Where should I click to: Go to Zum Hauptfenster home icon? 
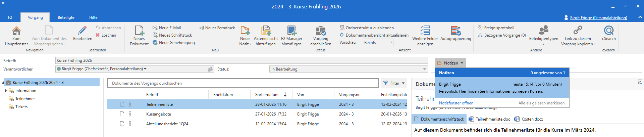pos(16,31)
